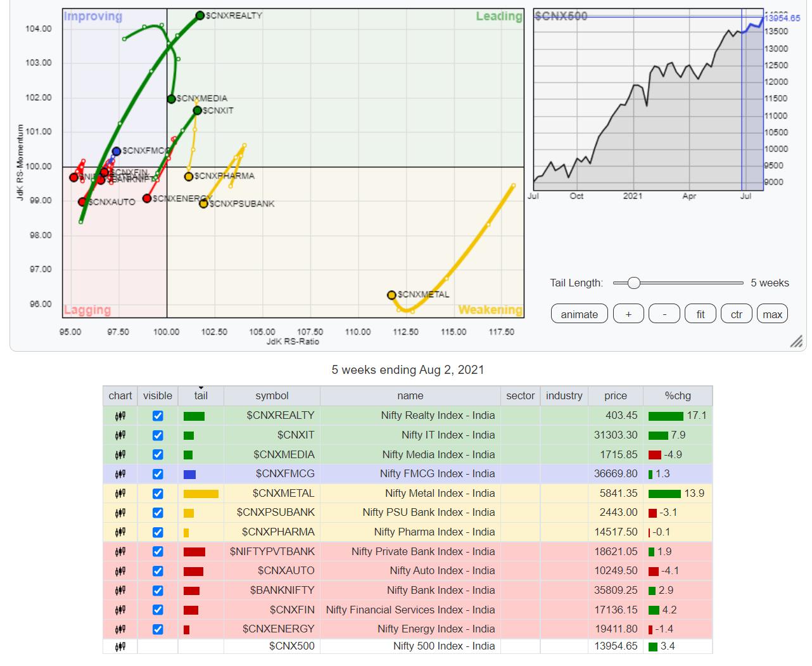This screenshot has height=666, width=812.
Task: Adjust the Tail Length slider handle
Action: (x=633, y=283)
